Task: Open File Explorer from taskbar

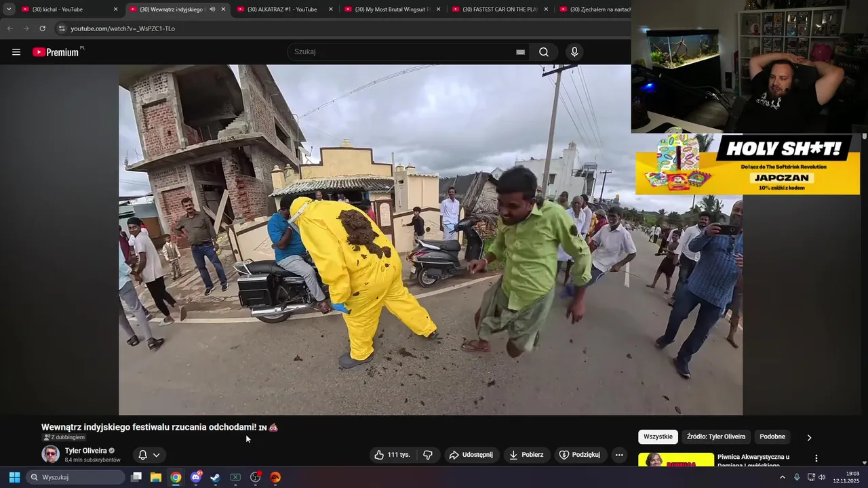Action: click(x=156, y=477)
